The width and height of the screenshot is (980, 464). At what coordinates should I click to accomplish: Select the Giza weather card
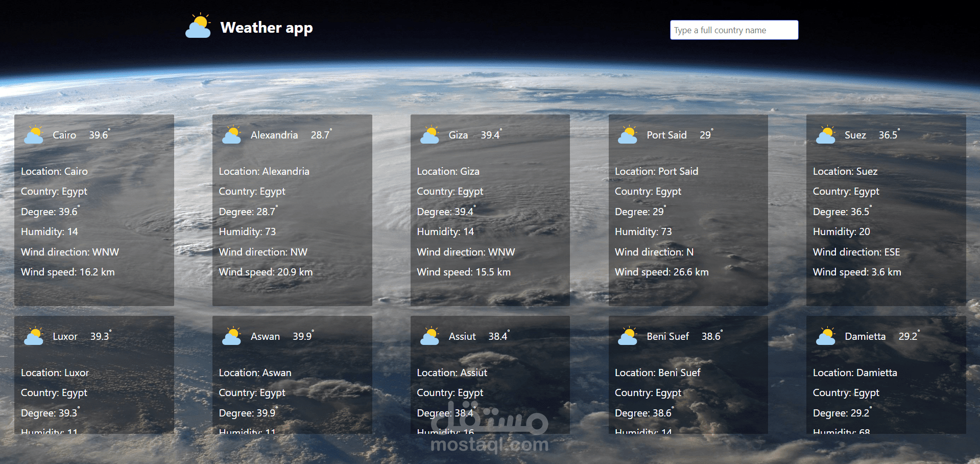coord(490,210)
